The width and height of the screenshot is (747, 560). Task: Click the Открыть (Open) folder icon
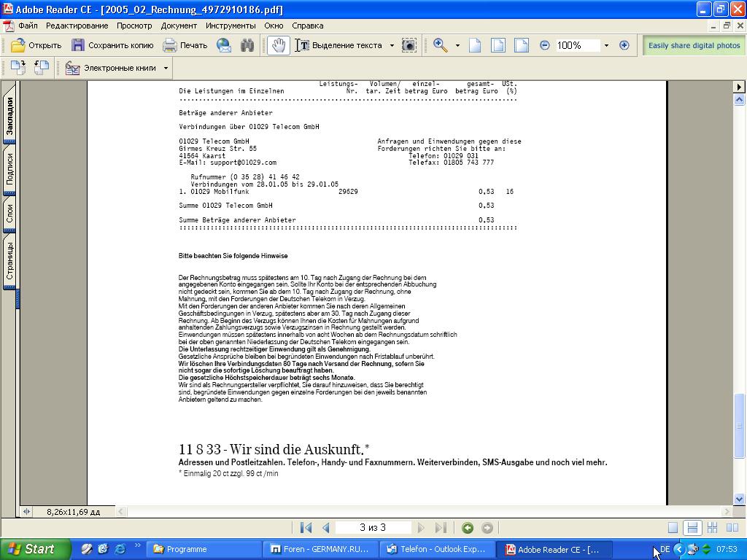pyautogui.click(x=18, y=45)
